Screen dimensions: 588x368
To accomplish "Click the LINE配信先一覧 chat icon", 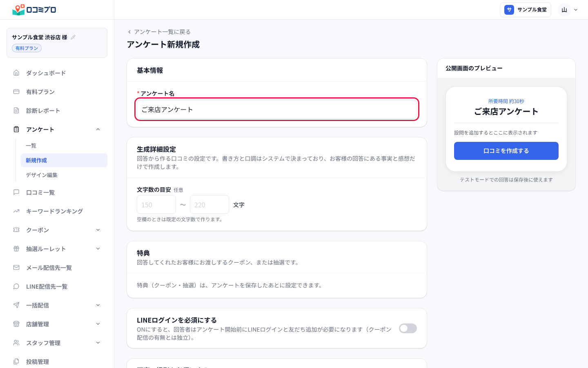I will 16,286.
